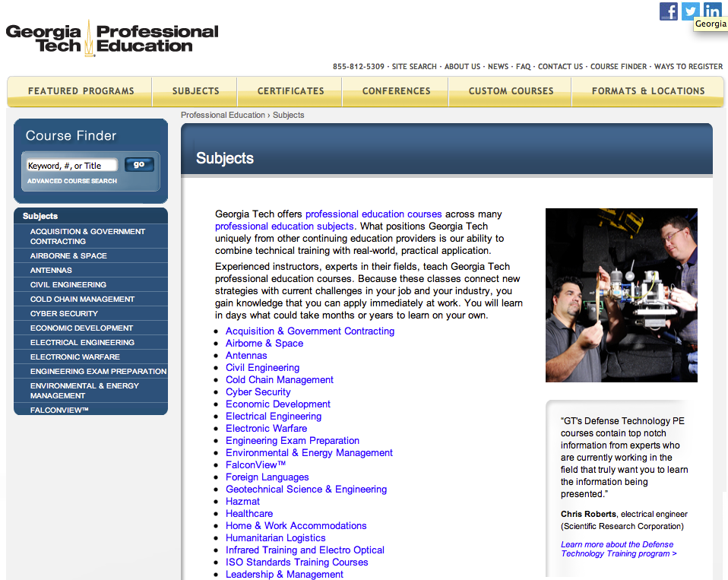This screenshot has height=580, width=728.
Task: Open the Conferences navigation menu
Action: [396, 91]
